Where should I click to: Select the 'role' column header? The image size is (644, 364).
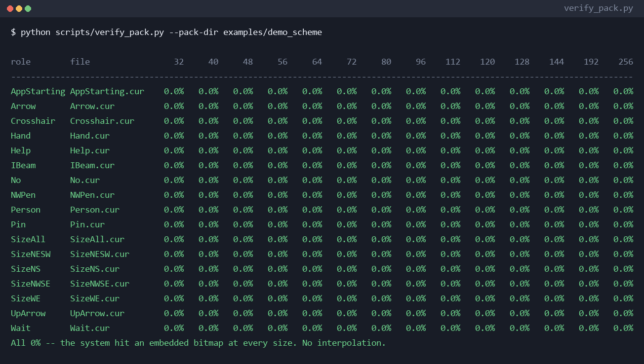pos(21,62)
